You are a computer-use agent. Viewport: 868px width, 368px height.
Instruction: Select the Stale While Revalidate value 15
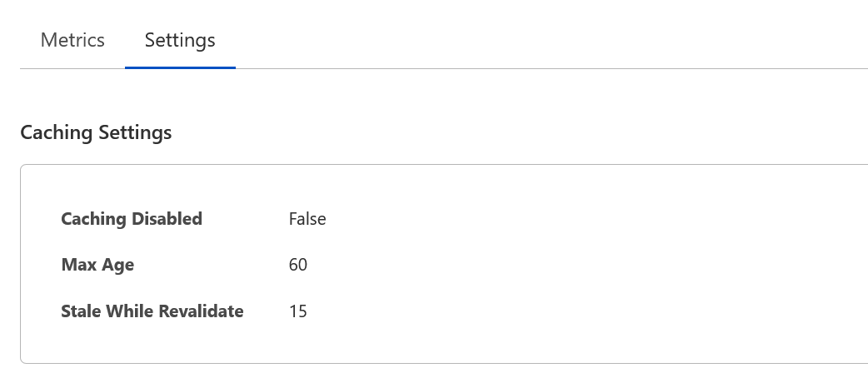pos(298,311)
